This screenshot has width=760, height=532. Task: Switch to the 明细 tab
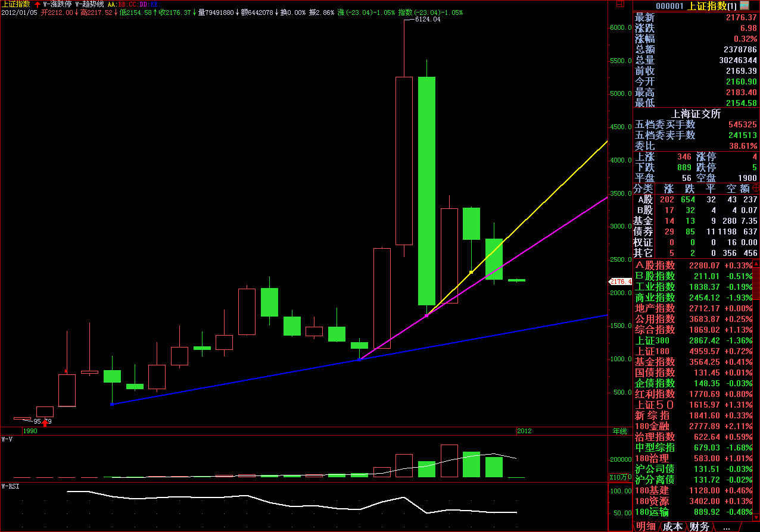(646, 527)
